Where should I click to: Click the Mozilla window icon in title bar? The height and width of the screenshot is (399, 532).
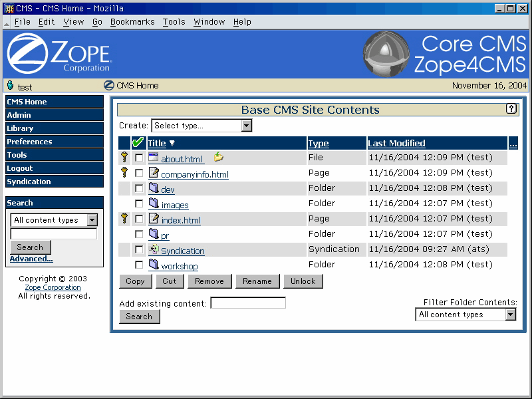9,8
